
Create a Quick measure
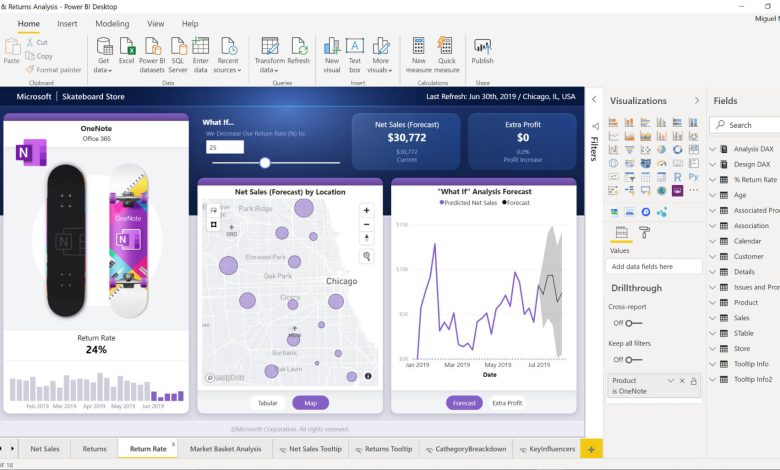pos(447,55)
